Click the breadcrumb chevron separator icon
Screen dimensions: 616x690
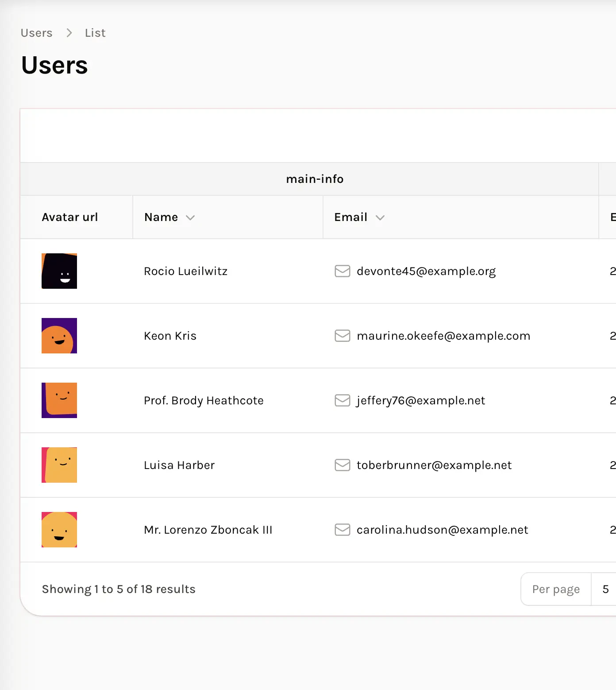click(69, 33)
